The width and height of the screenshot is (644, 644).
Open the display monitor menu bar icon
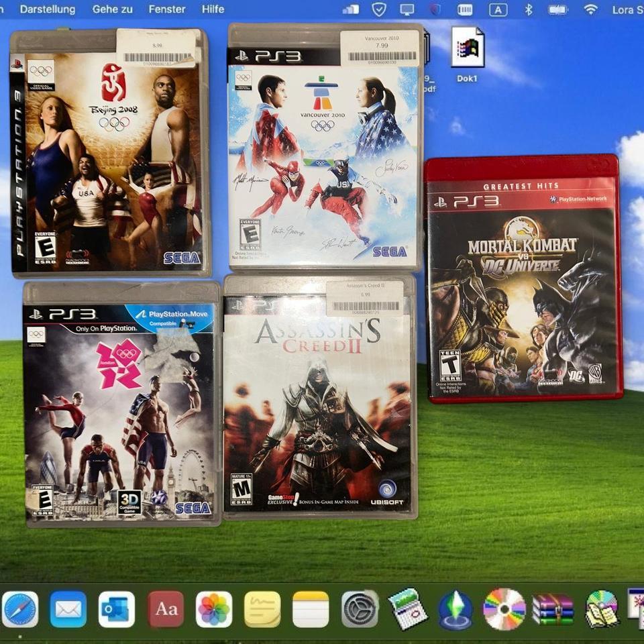click(407, 9)
